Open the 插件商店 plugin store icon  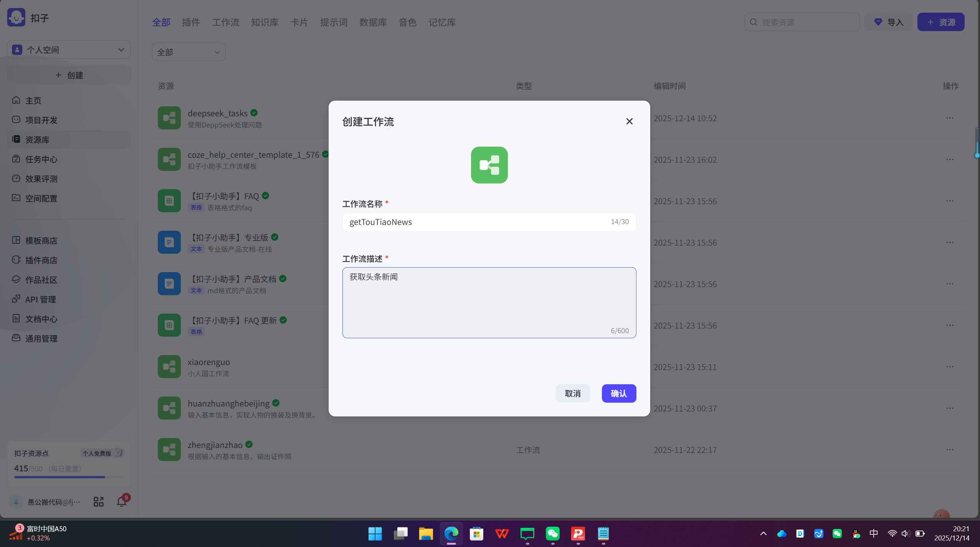click(x=16, y=260)
